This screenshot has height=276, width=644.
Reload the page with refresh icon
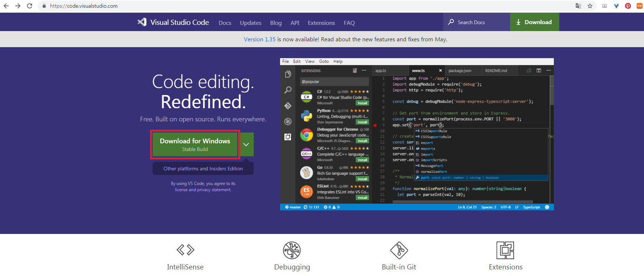tap(30, 6)
